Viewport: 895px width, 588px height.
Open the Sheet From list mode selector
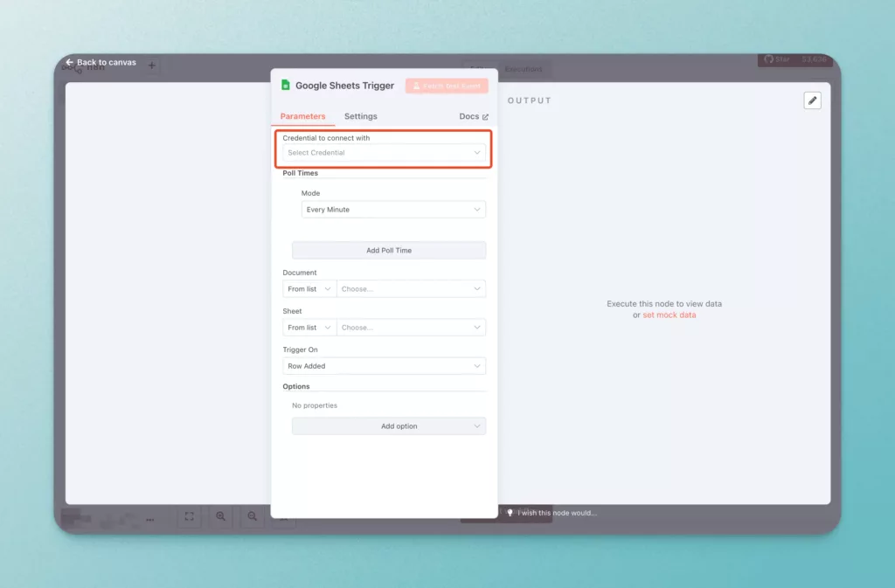point(309,328)
